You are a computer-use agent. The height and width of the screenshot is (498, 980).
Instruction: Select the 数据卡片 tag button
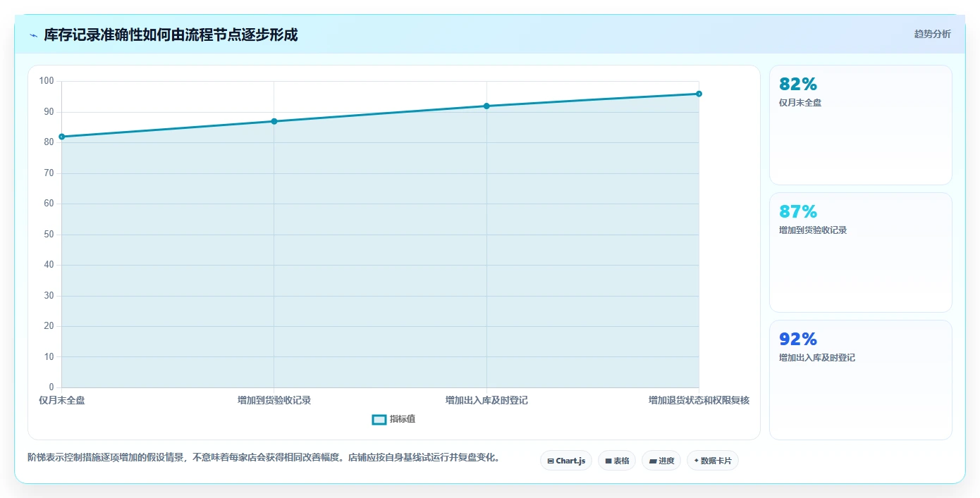click(x=713, y=461)
